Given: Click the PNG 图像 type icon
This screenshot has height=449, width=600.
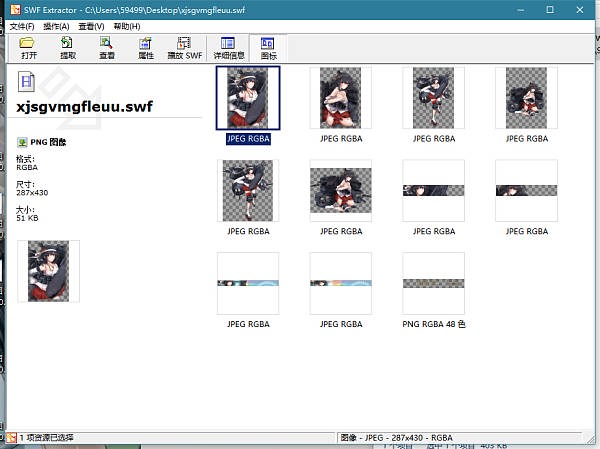Looking at the screenshot, I should click(22, 142).
